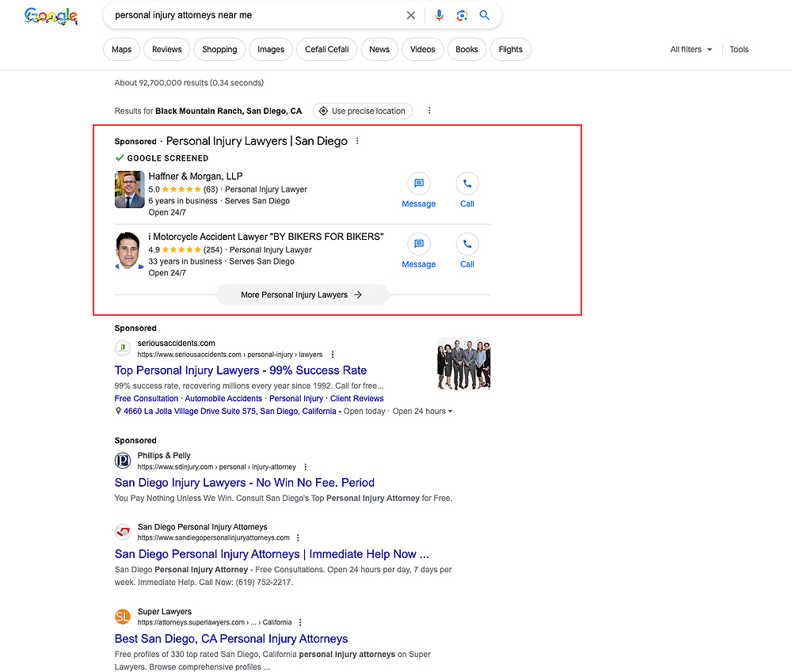This screenshot has width=792, height=672.
Task: Select the News filter tab
Action: point(379,50)
